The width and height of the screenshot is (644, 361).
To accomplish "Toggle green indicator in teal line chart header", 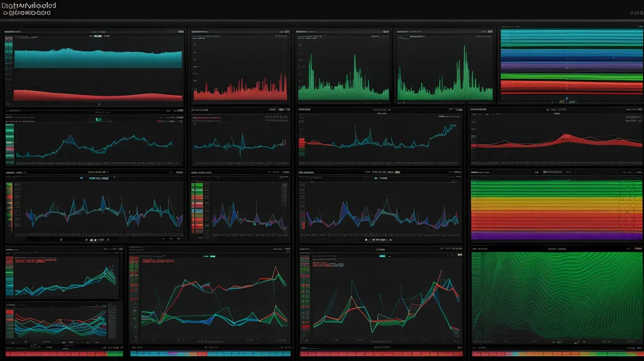I will click(98, 119).
